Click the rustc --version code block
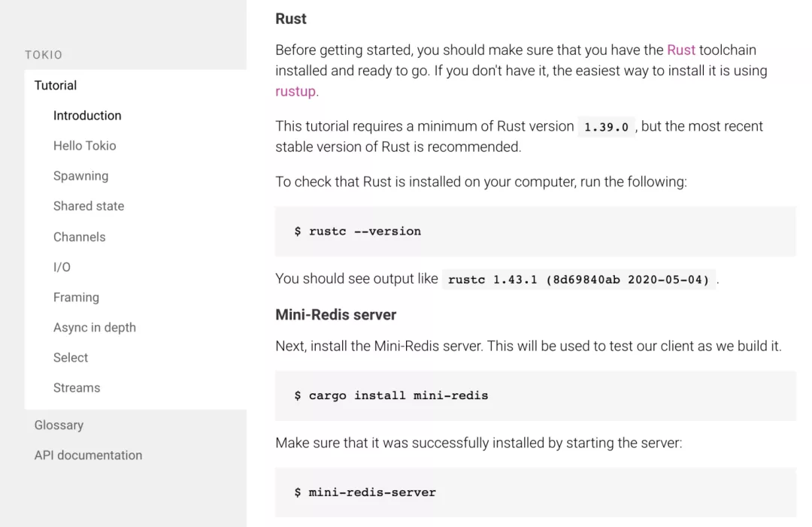The image size is (812, 527). (535, 232)
